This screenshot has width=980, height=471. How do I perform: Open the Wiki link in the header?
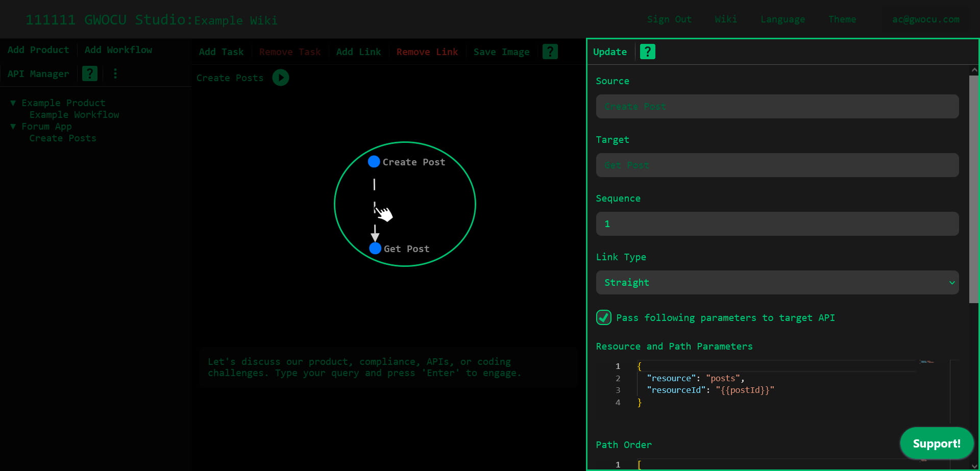click(726, 19)
